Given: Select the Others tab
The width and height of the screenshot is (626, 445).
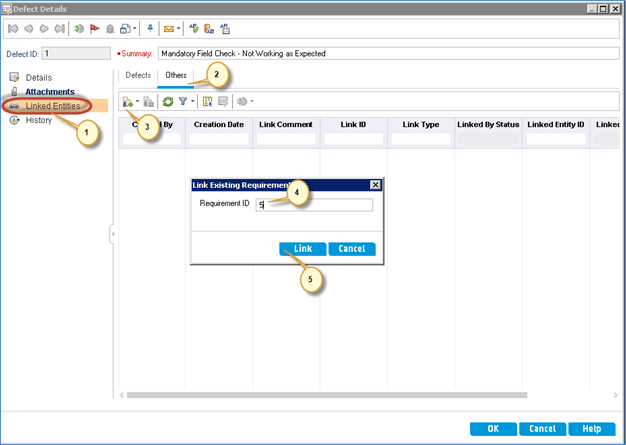Looking at the screenshot, I should click(x=176, y=75).
